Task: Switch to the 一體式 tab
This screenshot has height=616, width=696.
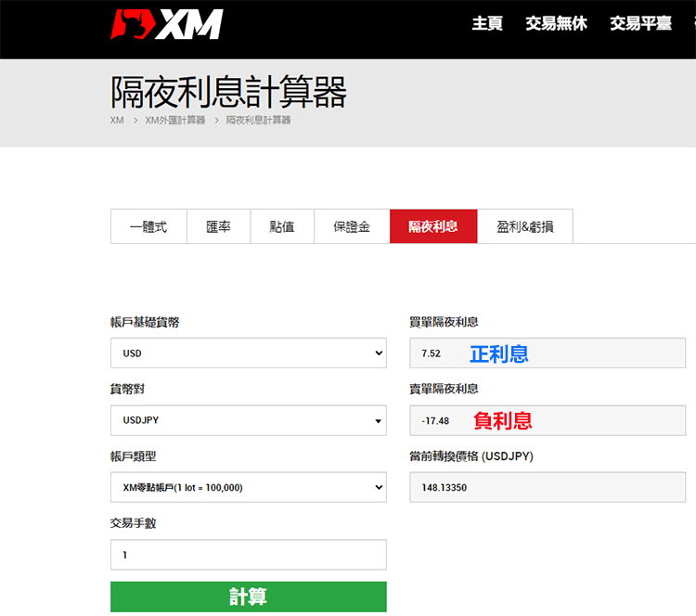Action: pos(148,226)
